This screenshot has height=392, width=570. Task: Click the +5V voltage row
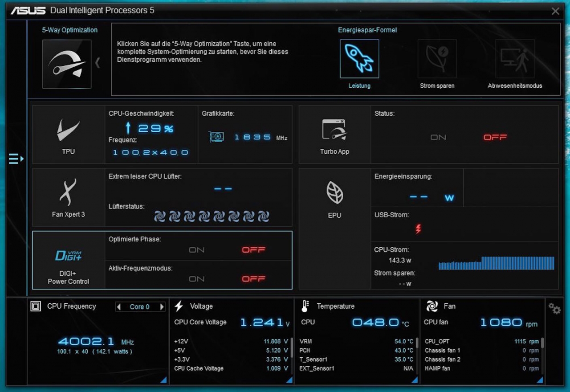coord(231,351)
